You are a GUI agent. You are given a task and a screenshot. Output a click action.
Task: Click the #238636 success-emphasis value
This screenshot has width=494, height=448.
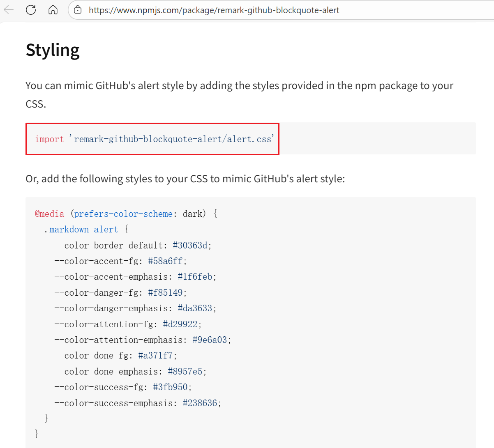click(x=200, y=403)
